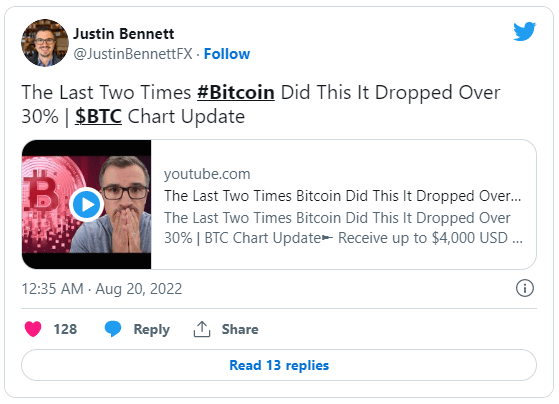The height and width of the screenshot is (404, 559).
Task: Like the tweet with heart icon
Action: [33, 329]
